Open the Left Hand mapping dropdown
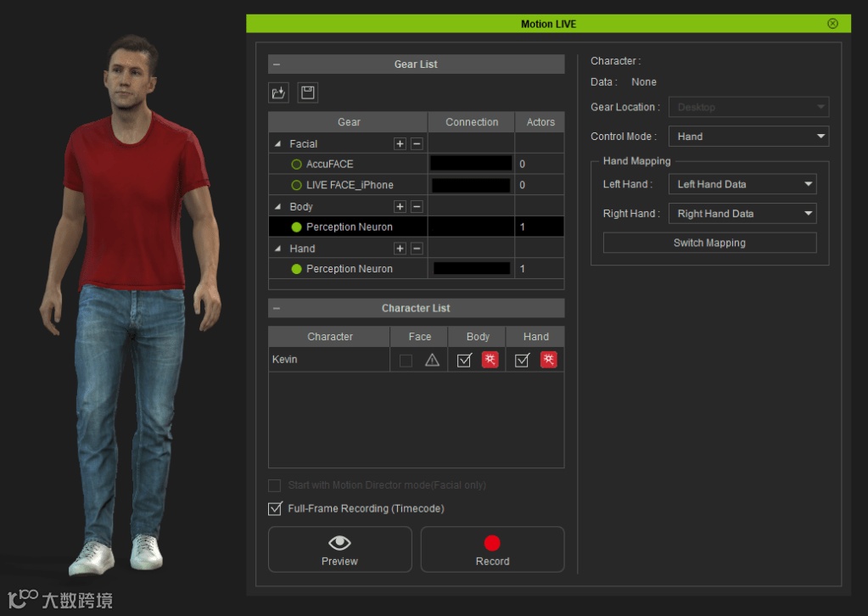 click(742, 184)
